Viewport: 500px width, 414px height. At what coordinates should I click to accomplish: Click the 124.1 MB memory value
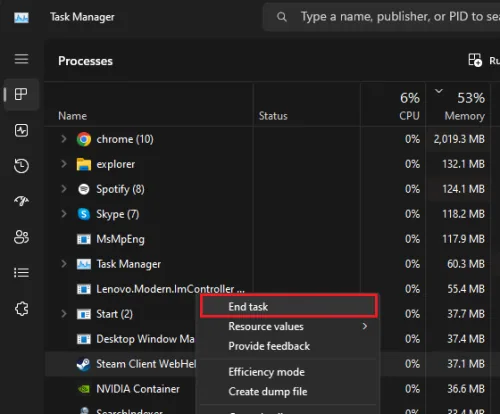pos(463,189)
